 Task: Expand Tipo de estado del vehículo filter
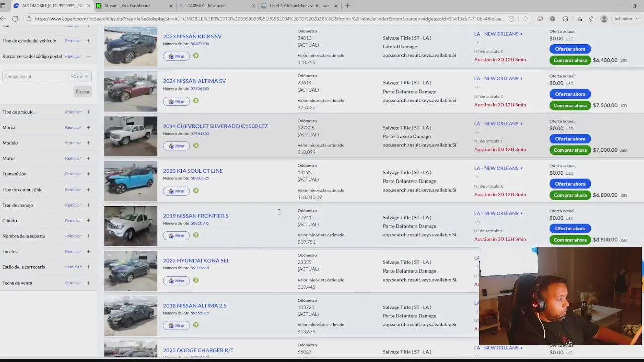click(x=88, y=41)
